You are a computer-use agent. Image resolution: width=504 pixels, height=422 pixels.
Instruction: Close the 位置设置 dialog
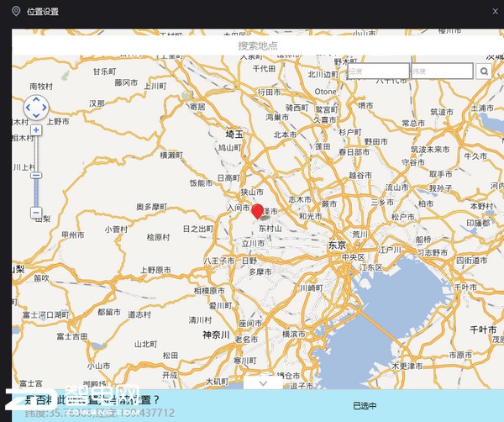tap(493, 11)
